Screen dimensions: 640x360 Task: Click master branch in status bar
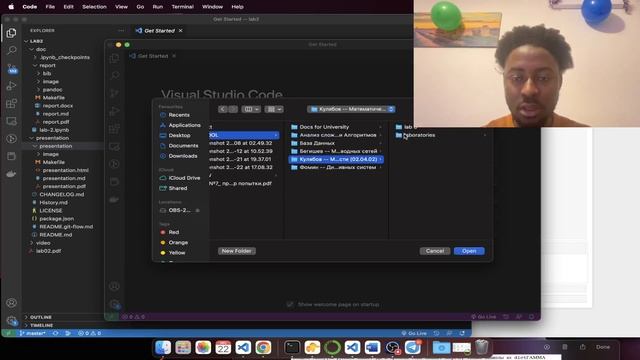click(33, 333)
